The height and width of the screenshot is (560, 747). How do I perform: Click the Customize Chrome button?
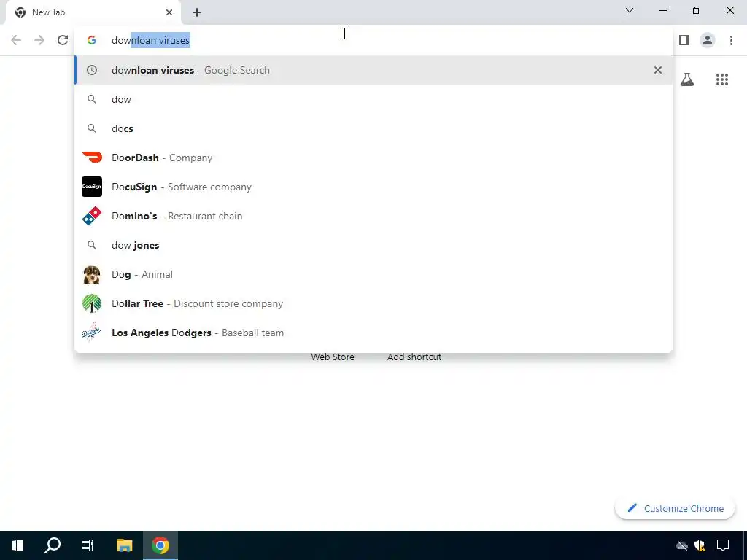tap(675, 508)
